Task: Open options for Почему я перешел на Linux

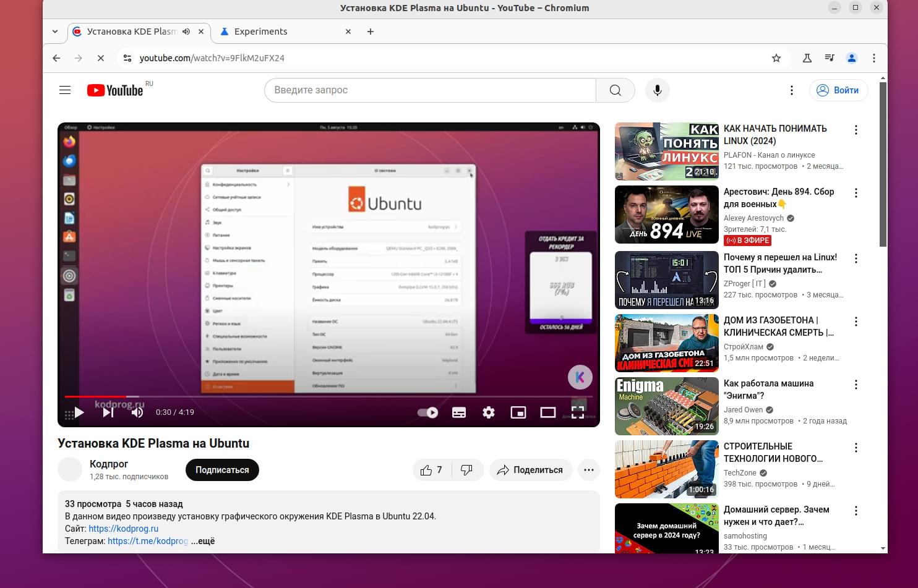Action: 856,258
